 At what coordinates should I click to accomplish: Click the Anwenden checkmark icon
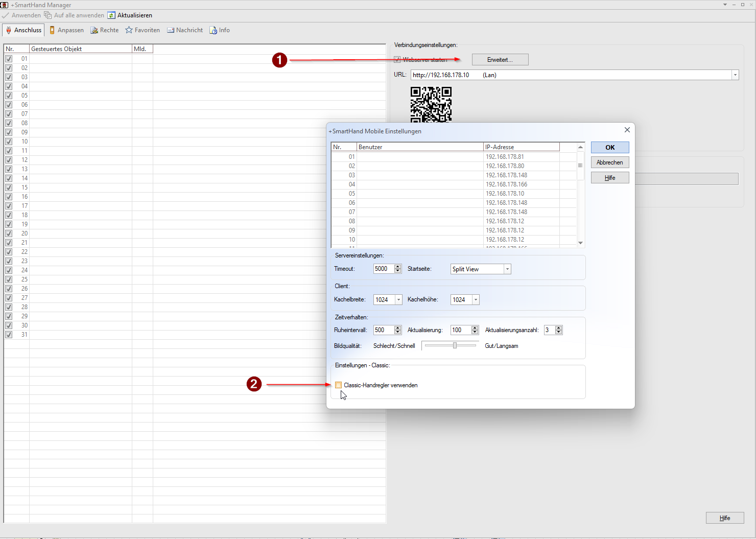coord(6,15)
